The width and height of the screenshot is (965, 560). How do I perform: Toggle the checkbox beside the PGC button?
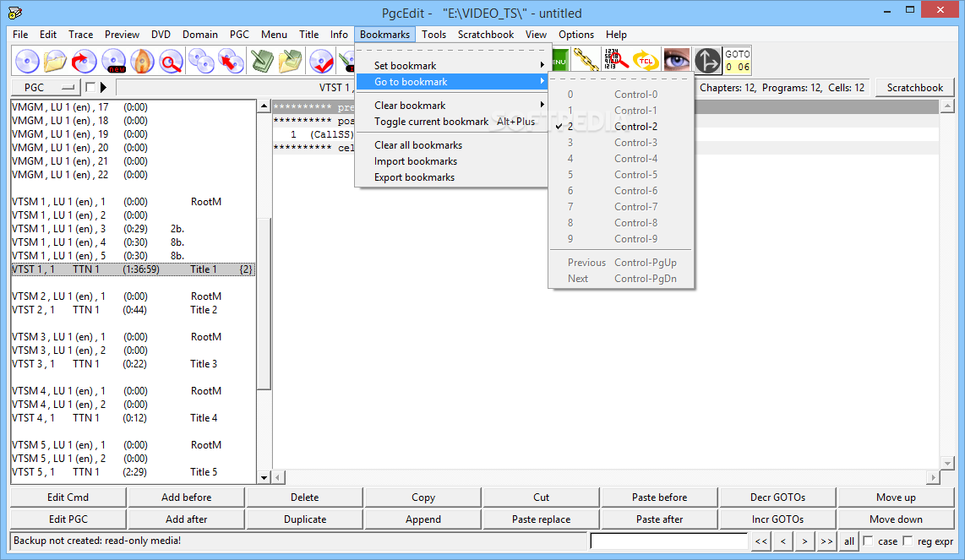(90, 87)
